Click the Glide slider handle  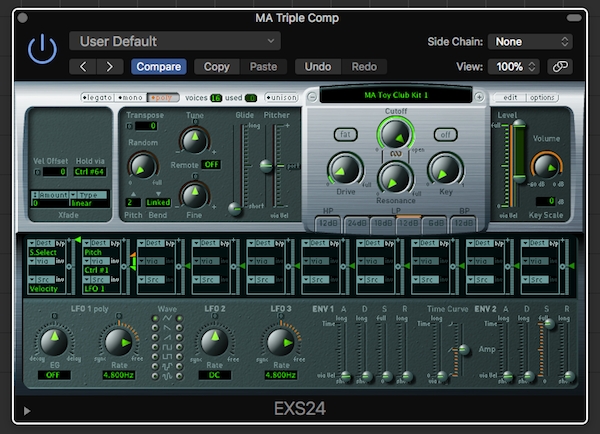[x=234, y=209]
